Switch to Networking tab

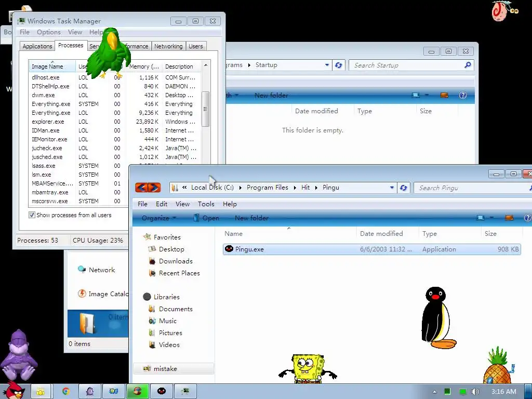click(x=168, y=46)
